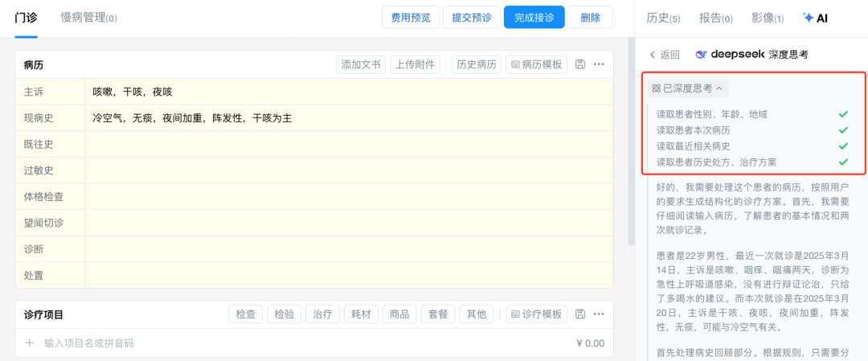Save 诊疗项目 with the disk icon
The width and height of the screenshot is (868, 361).
(580, 314)
